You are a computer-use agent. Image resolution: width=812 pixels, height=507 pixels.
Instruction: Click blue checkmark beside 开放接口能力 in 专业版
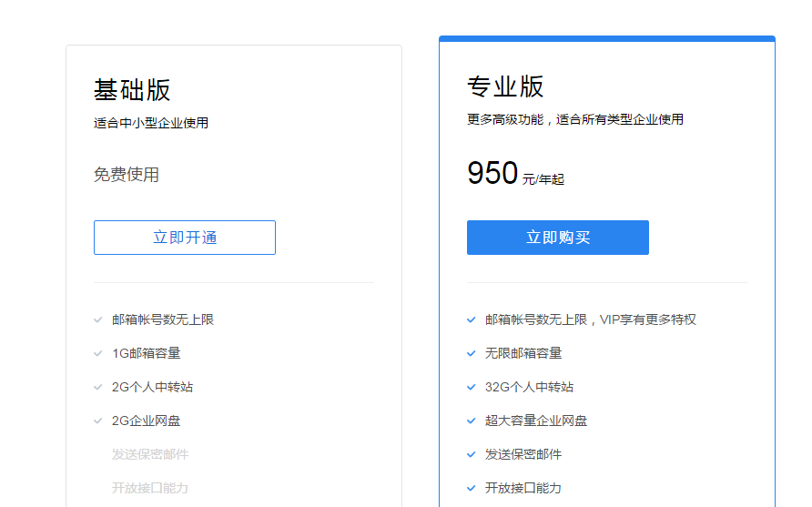tap(472, 489)
